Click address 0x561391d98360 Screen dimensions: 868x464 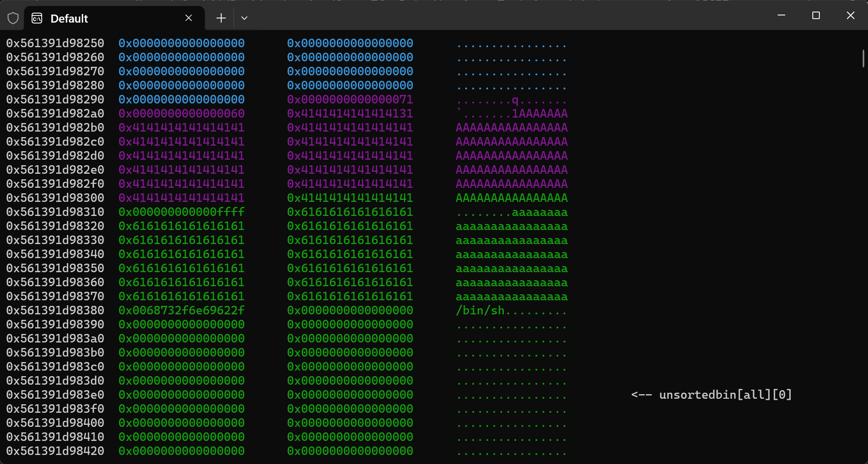[55, 282]
